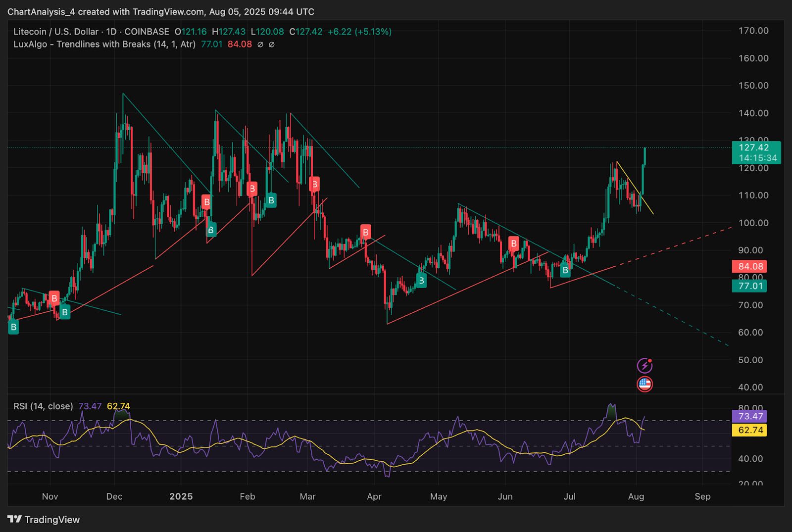792x532 pixels.
Task: Click the RSI (14, close) indicator label
Action: 43,406
